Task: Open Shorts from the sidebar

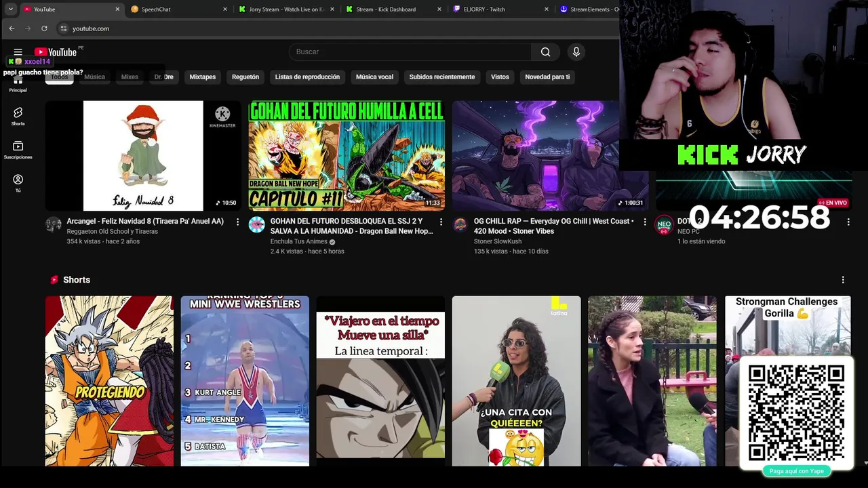Action: 18,117
